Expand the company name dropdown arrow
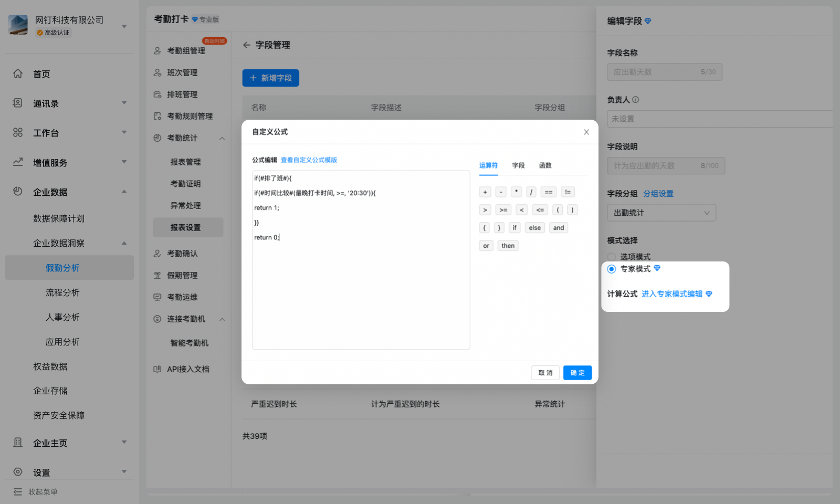The height and width of the screenshot is (504, 840). tap(124, 26)
